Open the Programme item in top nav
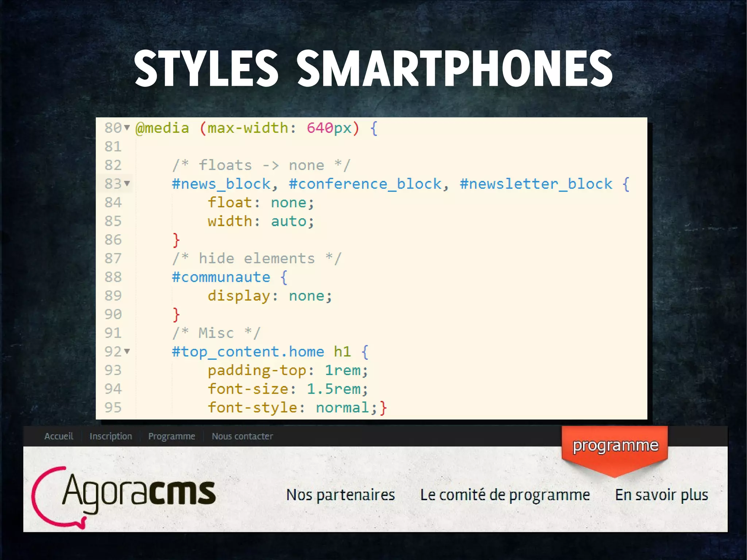Viewport: 747px width, 560px height. tap(172, 436)
